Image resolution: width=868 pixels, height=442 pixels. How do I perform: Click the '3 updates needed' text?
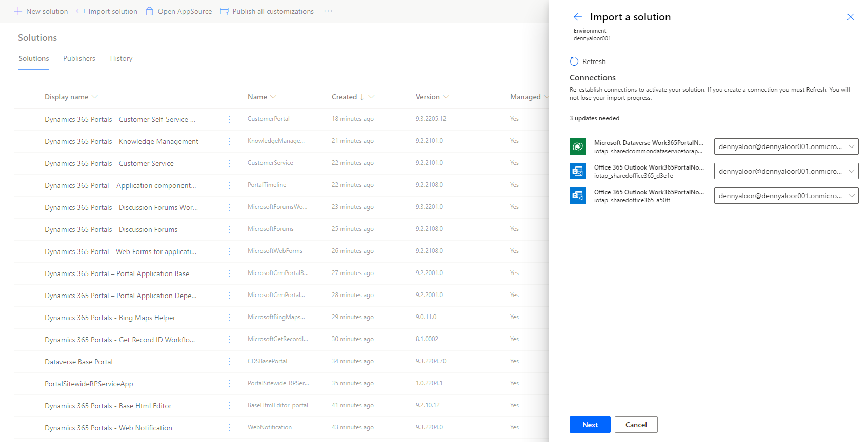(594, 118)
